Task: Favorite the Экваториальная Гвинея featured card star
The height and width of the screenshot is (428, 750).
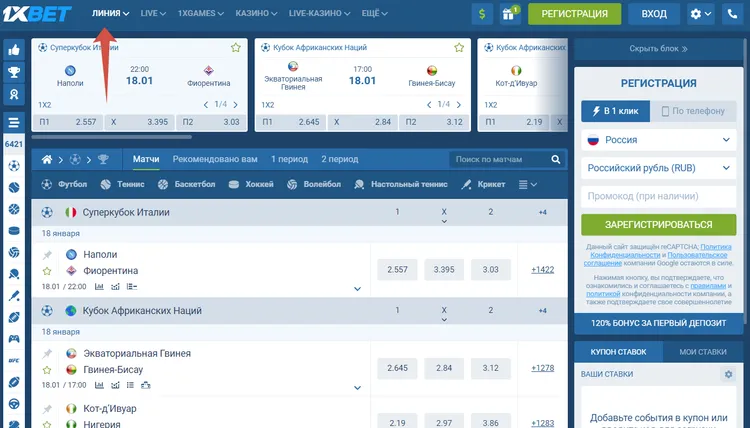Action: coord(459,47)
